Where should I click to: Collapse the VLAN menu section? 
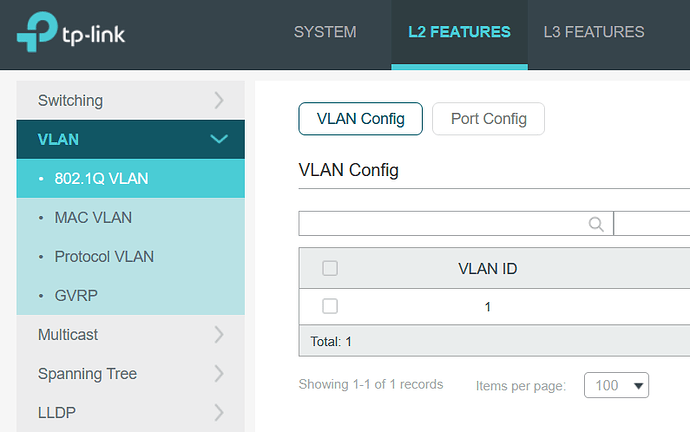click(x=220, y=139)
